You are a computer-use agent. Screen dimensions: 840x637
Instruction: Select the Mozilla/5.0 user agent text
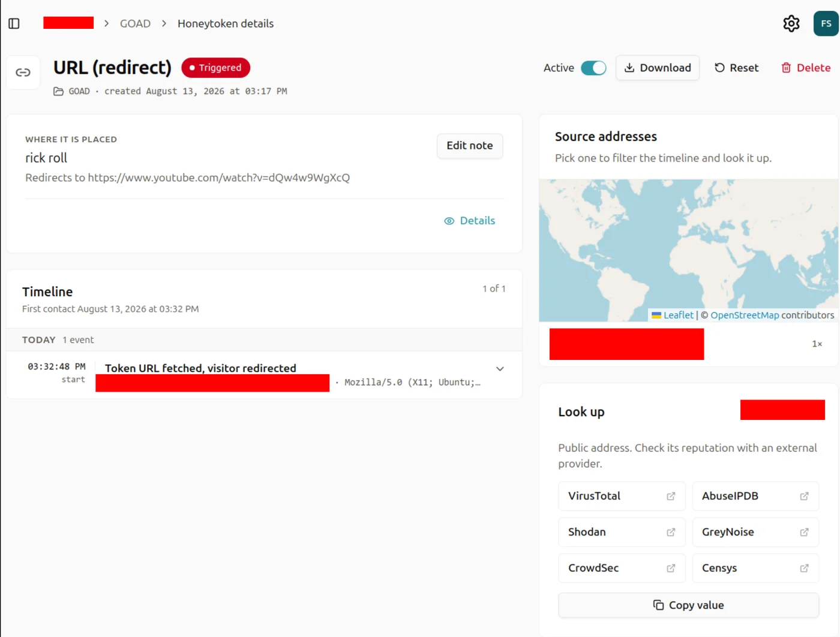point(412,382)
